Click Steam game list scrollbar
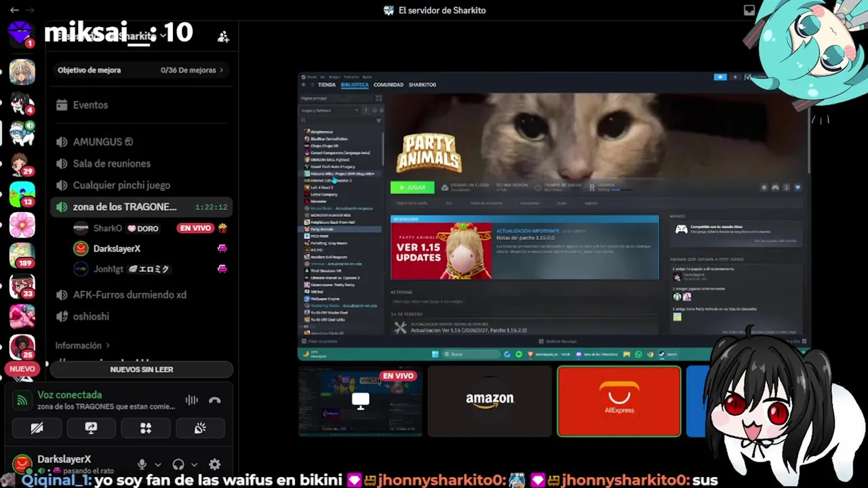This screenshot has height=488, width=868. 382,150
